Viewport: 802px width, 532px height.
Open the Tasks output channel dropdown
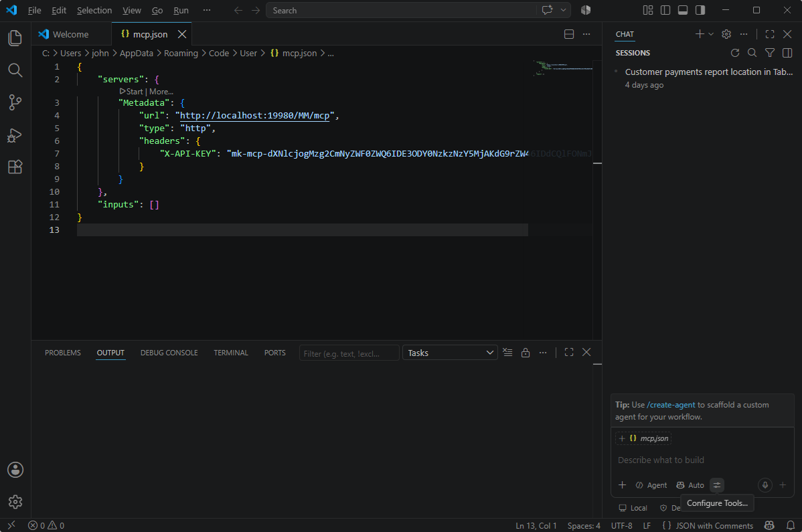click(450, 353)
